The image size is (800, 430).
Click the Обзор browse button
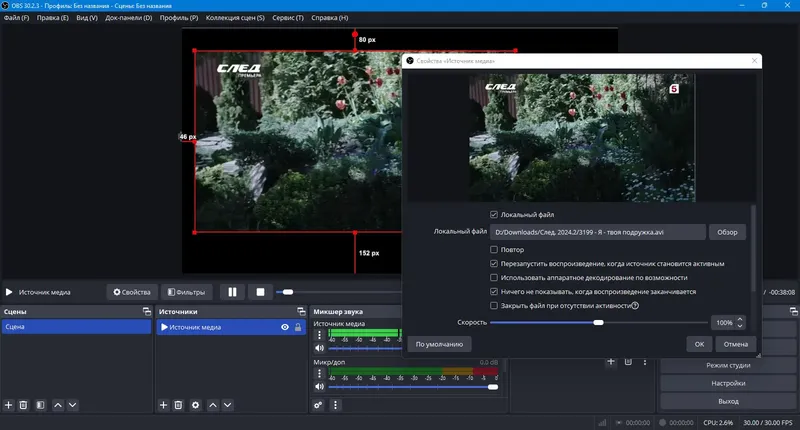[x=727, y=232]
